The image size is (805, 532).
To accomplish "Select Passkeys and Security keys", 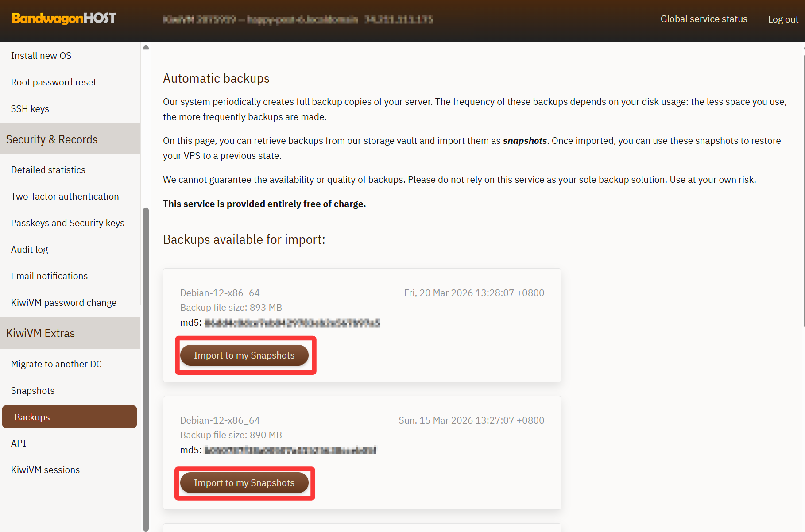I will (x=68, y=223).
